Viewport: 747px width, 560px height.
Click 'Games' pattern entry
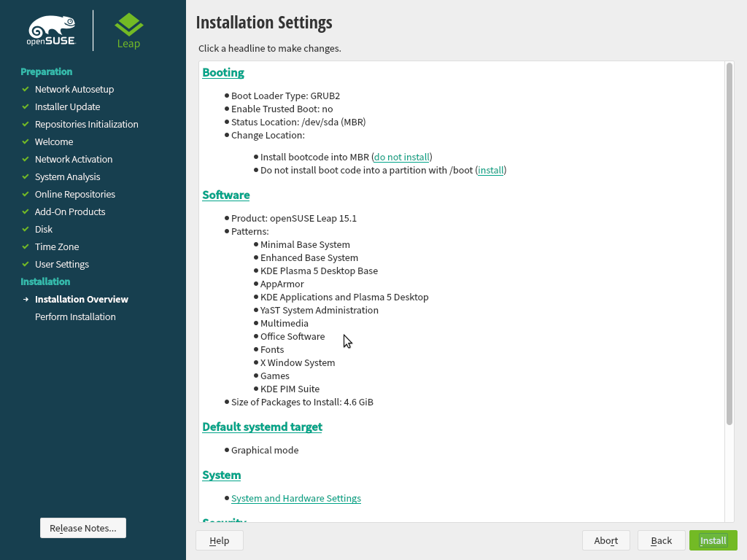click(274, 376)
